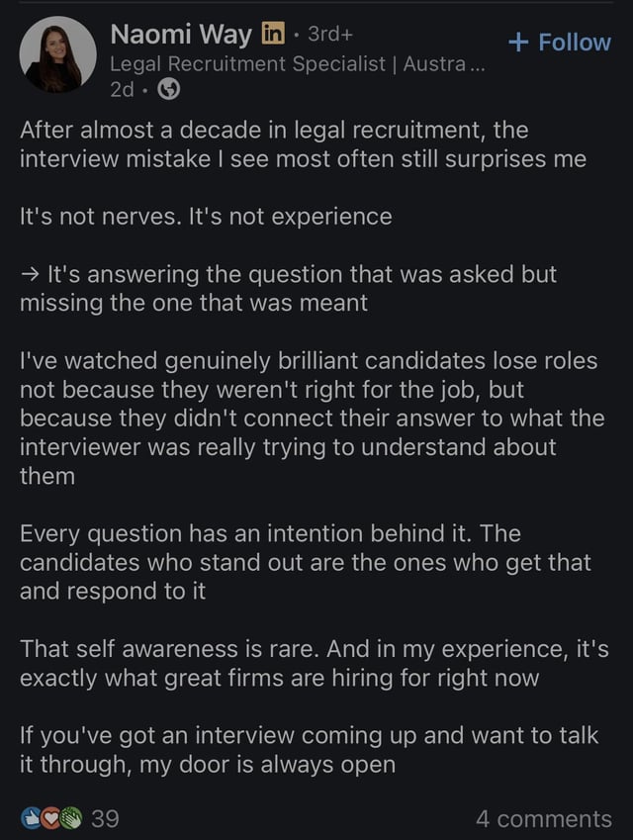Click the closing line "my door is always open"
Viewport: 633px width, 840px height.
[267, 765]
